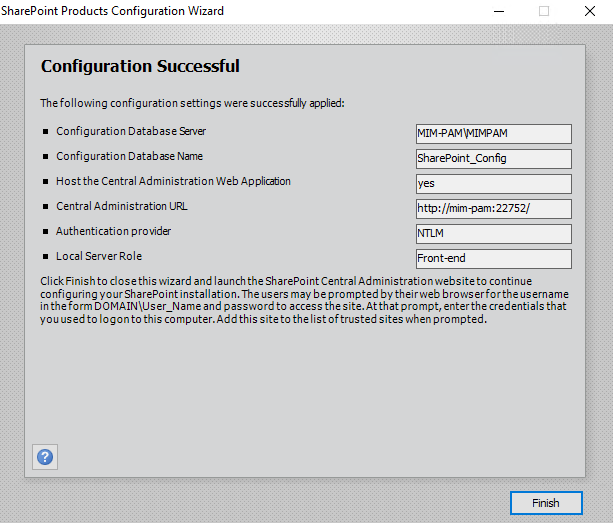Click the 'Configuration Successful' heading
This screenshot has height=523, width=613.
(x=140, y=67)
